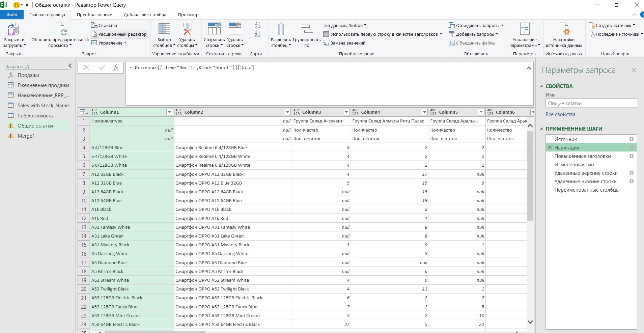The width and height of the screenshot is (644, 333).
Task: Open query Properties
Action: pyautogui.click(x=104, y=25)
